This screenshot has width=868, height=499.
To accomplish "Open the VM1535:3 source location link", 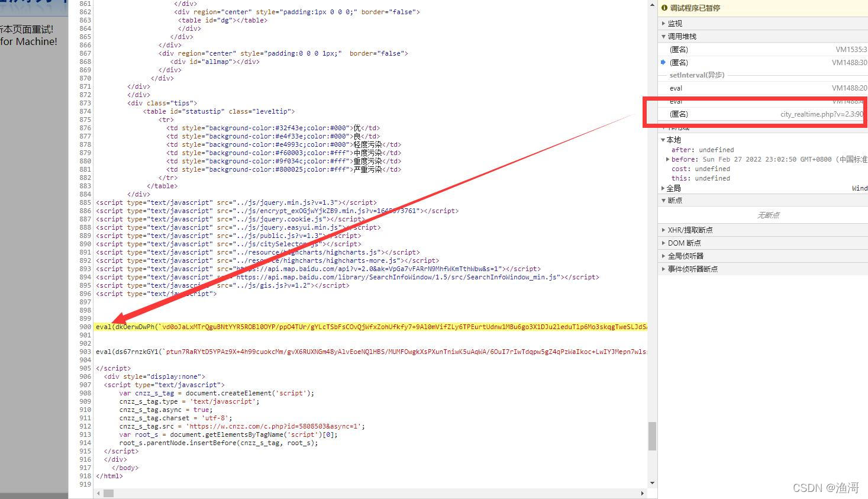I will point(851,50).
